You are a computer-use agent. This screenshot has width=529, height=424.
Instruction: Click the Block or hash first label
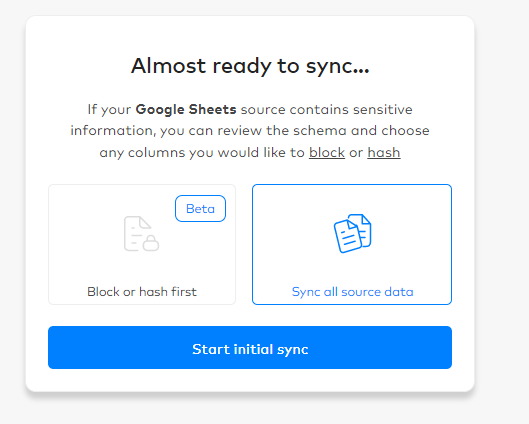142,292
